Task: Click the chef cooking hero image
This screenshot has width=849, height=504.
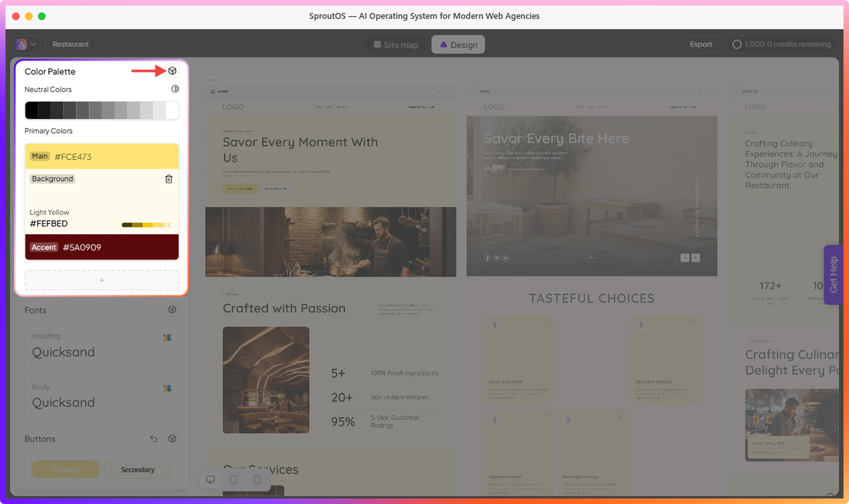Action: pos(331,242)
